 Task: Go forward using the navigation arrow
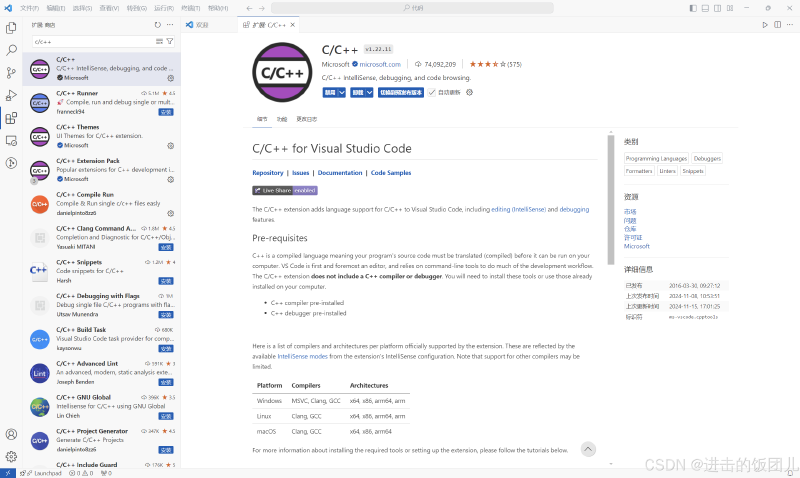pyautogui.click(x=262, y=8)
